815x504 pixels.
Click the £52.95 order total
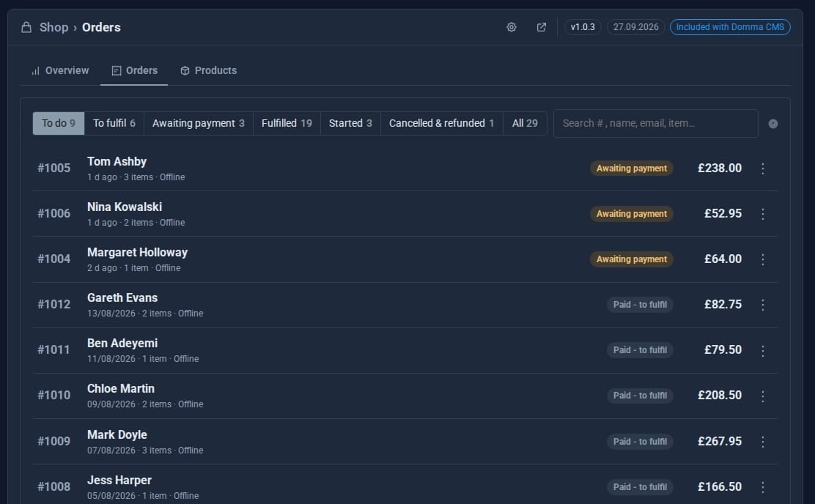[x=723, y=214]
